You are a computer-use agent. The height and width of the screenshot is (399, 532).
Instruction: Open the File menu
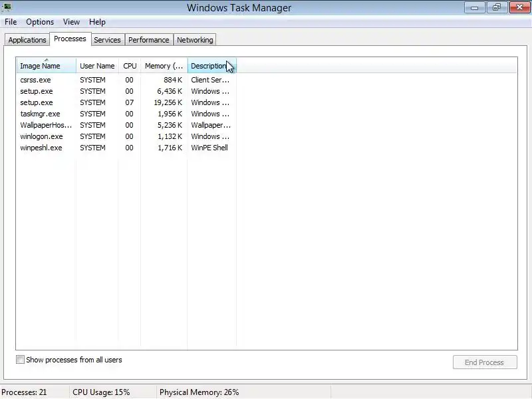11,22
